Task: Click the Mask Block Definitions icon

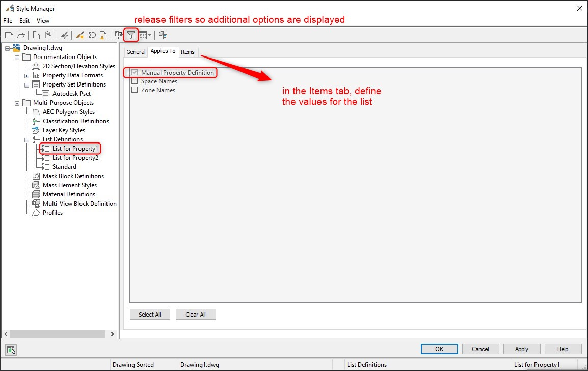Action: pos(36,176)
